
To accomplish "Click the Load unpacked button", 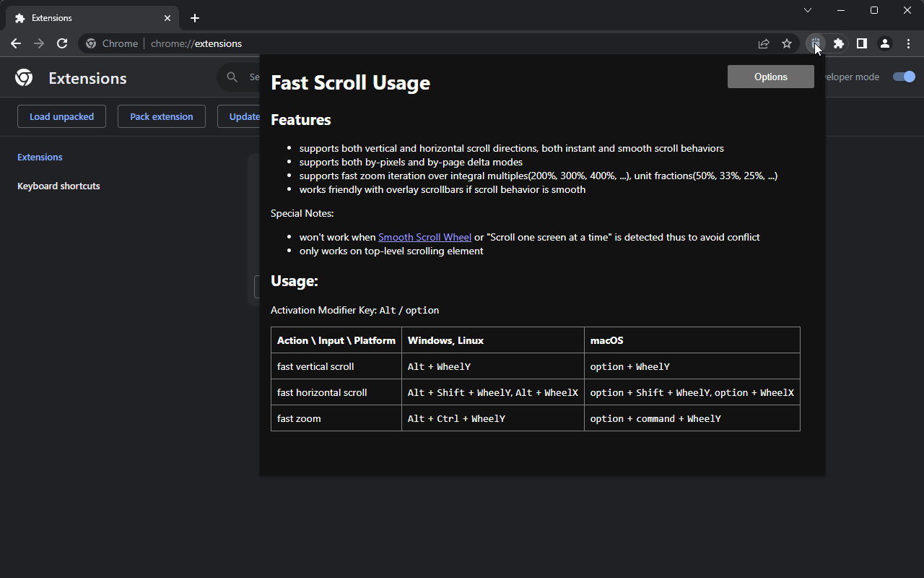I will pos(61,116).
